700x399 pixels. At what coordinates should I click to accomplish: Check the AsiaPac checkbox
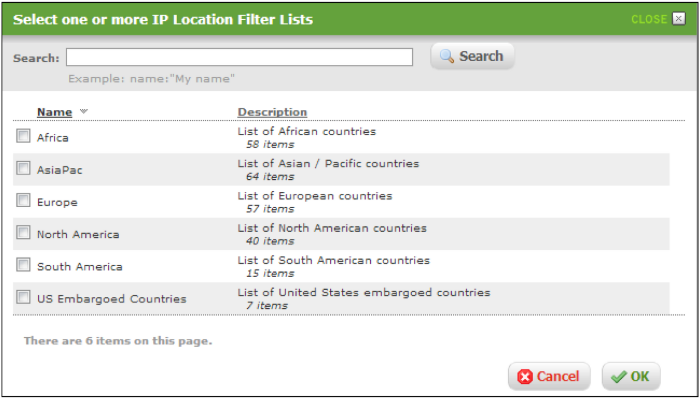tap(23, 168)
